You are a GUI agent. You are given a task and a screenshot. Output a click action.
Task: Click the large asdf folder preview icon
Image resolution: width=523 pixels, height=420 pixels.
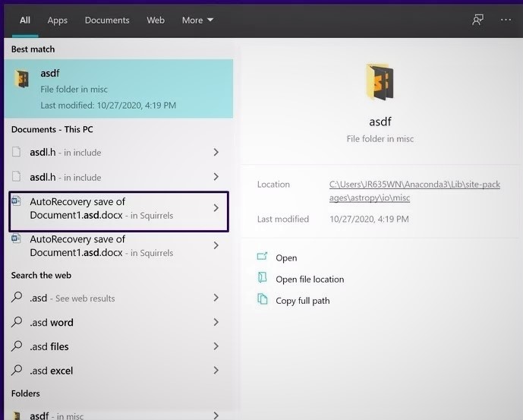click(x=380, y=83)
